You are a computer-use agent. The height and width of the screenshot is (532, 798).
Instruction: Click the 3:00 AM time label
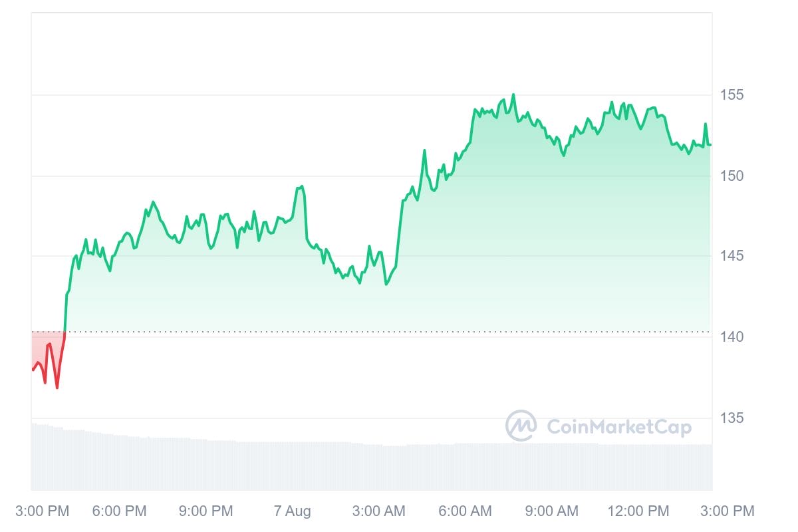point(378,511)
